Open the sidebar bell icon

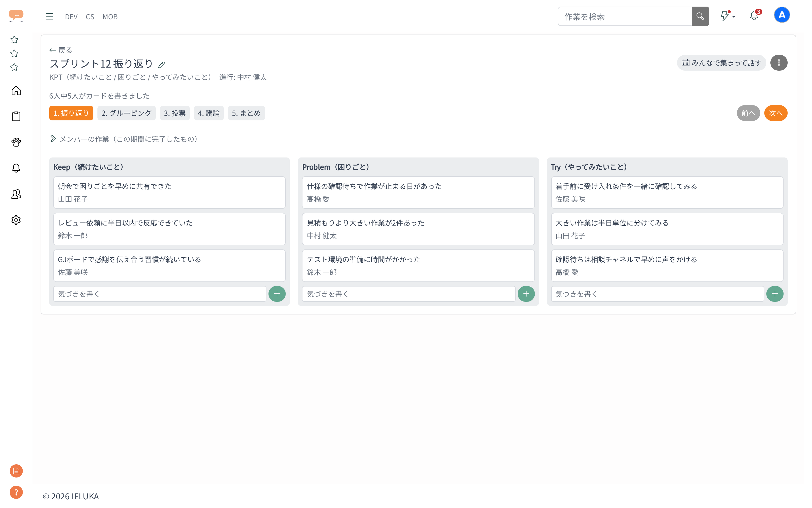(x=16, y=168)
